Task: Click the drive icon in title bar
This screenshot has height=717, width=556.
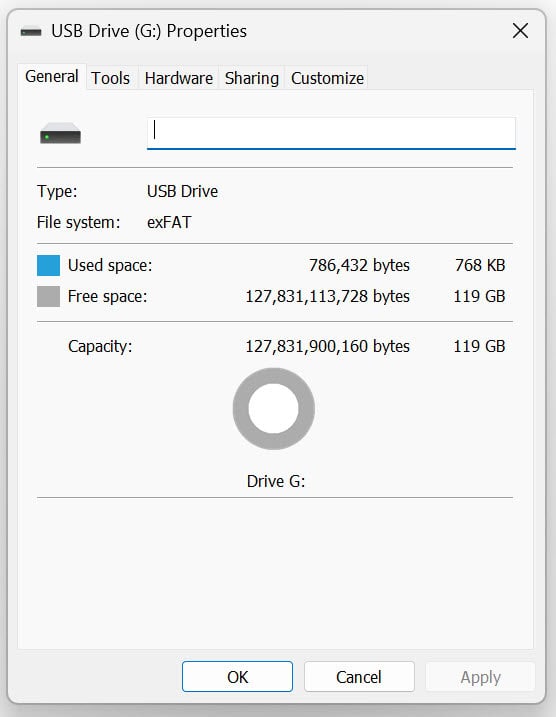Action: coord(31,32)
